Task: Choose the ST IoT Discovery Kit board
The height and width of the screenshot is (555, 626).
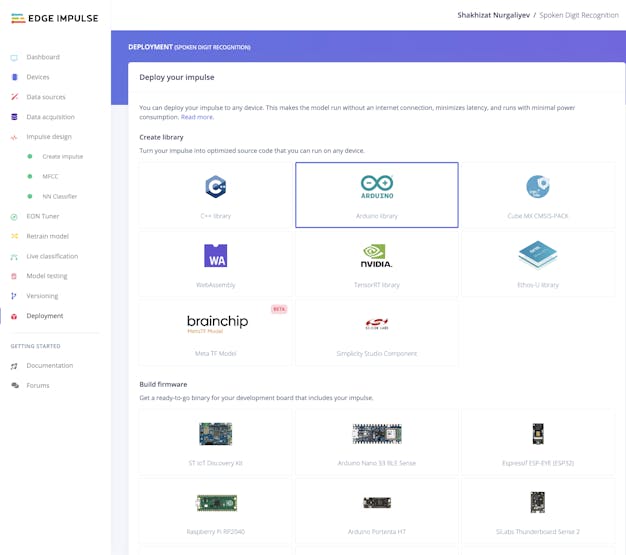Action: (x=216, y=434)
